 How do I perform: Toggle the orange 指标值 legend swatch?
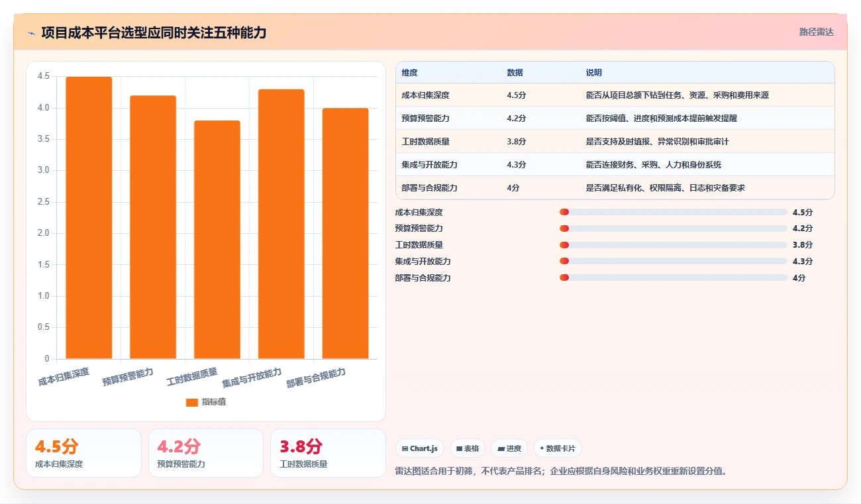(x=192, y=402)
